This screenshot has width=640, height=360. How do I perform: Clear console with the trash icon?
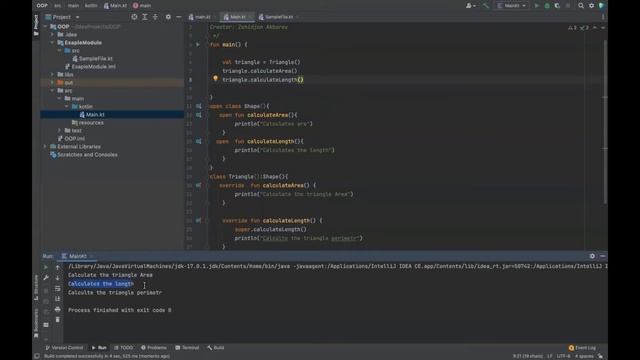pyautogui.click(x=58, y=319)
